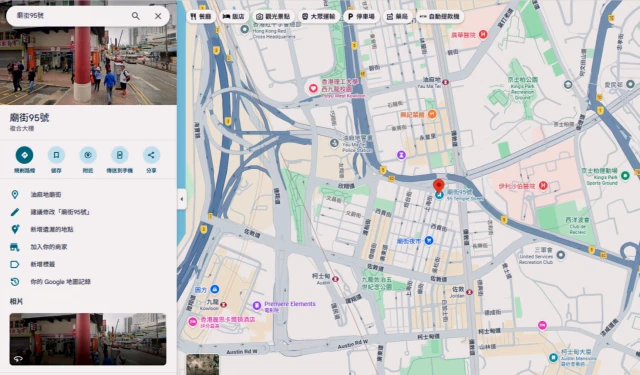640x375 pixels.
Task: Switch to satellite layer thumbnail
Action: pos(202,364)
